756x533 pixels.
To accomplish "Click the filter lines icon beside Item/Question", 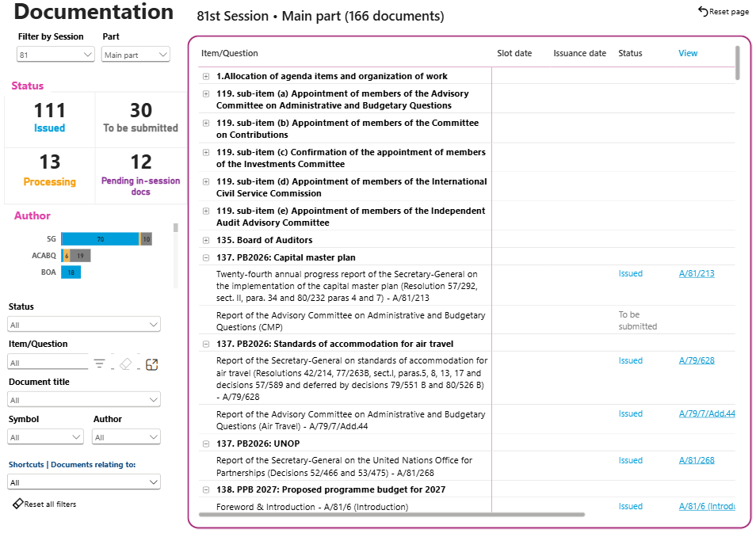I will point(99,364).
